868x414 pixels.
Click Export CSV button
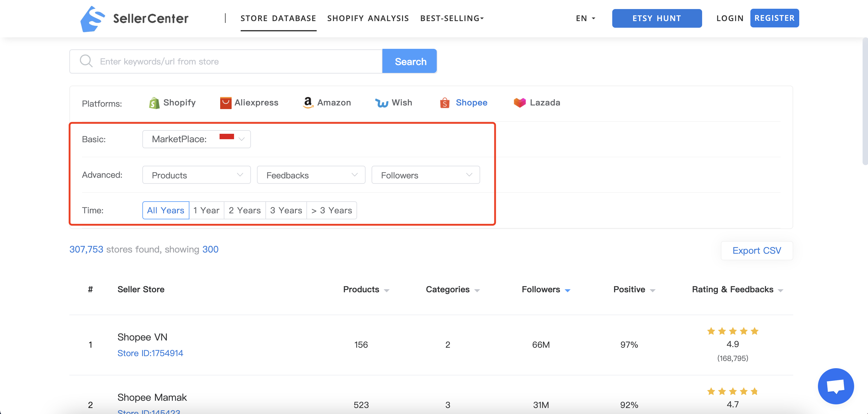point(757,250)
